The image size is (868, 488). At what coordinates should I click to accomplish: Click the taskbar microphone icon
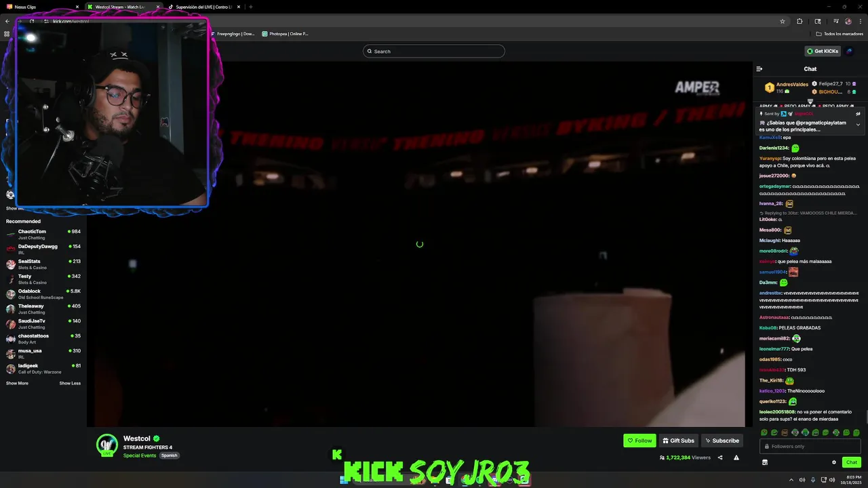point(812,480)
